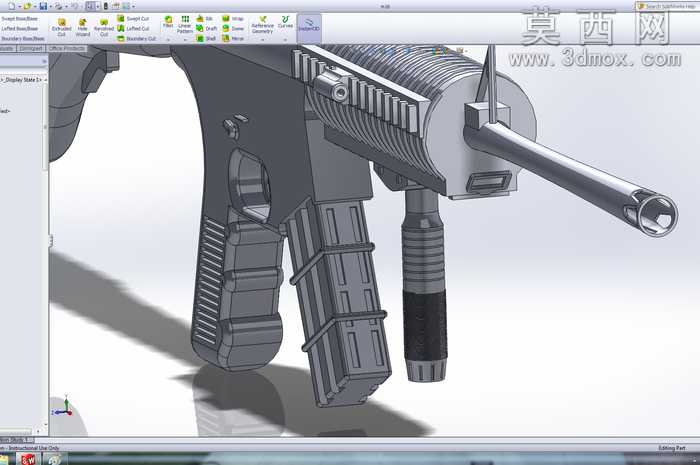Open New document dropdown arrow
The width and height of the screenshot is (700, 465).
pos(19,6)
